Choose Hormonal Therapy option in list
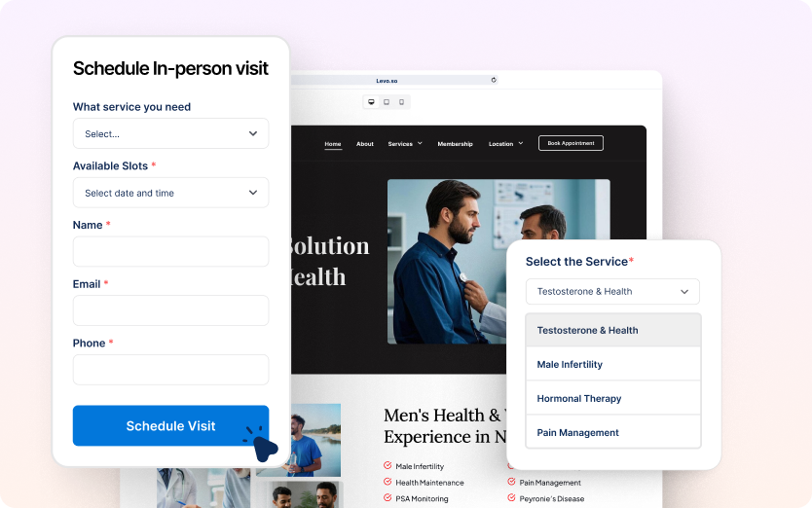The height and width of the screenshot is (508, 812). click(x=613, y=398)
